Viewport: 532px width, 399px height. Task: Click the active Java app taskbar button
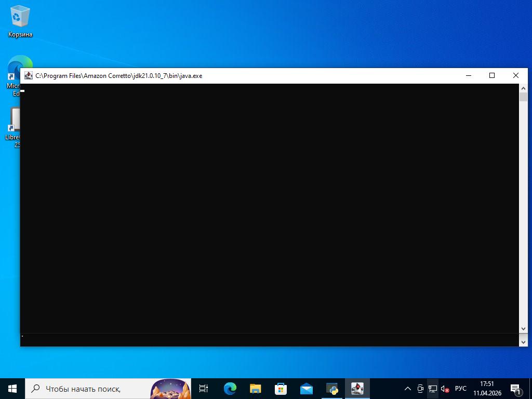357,388
